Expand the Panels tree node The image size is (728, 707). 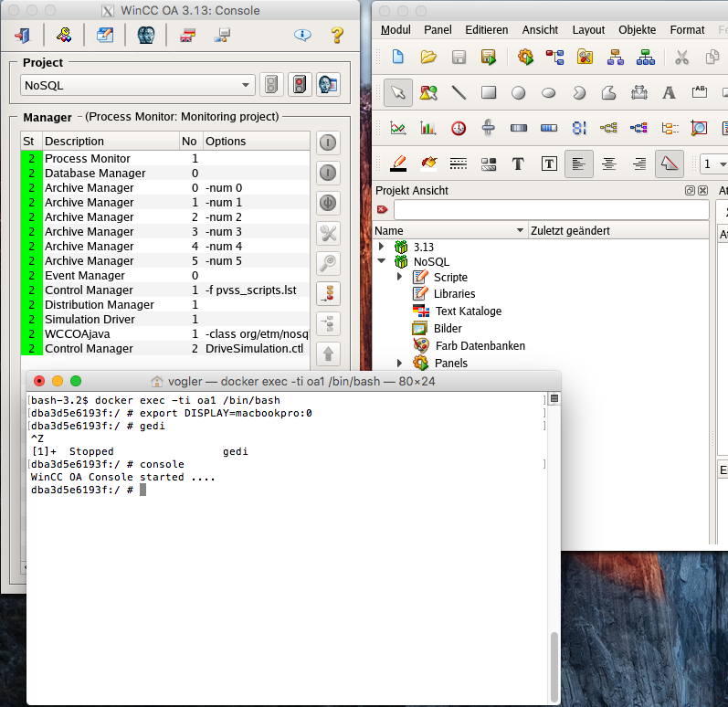pyautogui.click(x=399, y=363)
